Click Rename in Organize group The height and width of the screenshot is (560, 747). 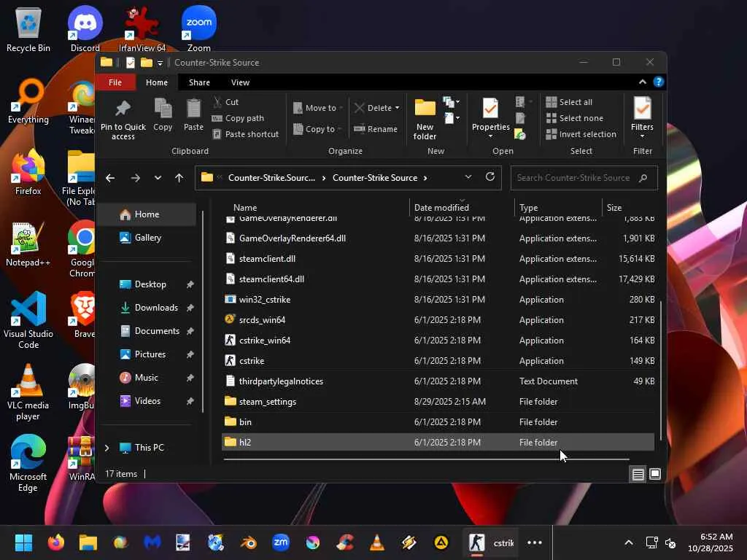376,129
